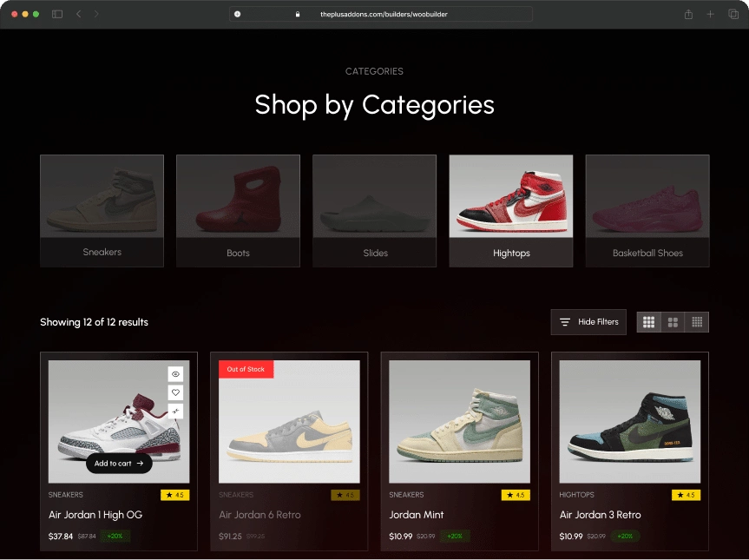749x560 pixels.
Task: Click the Out of Stock badge on Air Jordan 6 Retro
Action: tap(246, 369)
